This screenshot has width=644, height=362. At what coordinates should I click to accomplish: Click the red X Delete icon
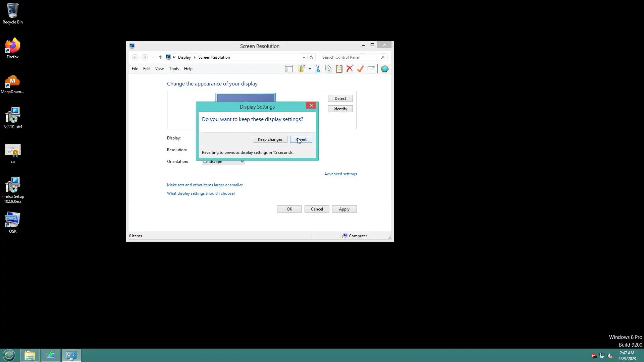(x=350, y=69)
